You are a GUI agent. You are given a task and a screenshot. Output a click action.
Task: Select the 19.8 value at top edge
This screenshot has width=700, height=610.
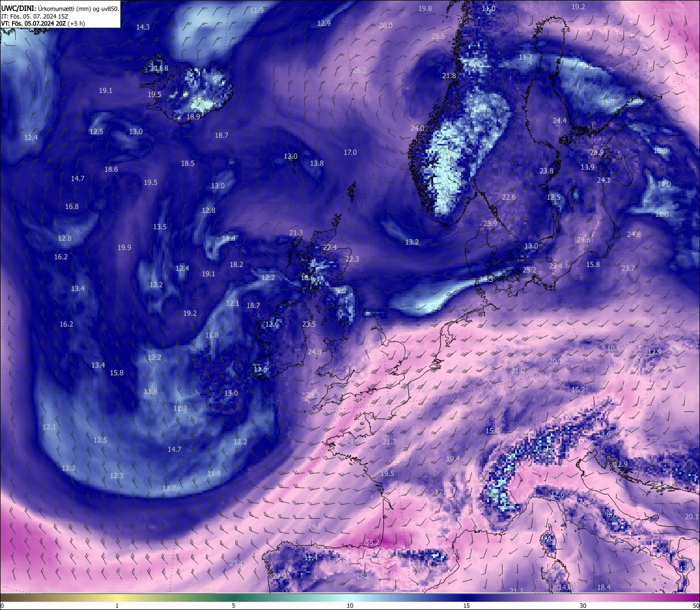tap(425, 8)
